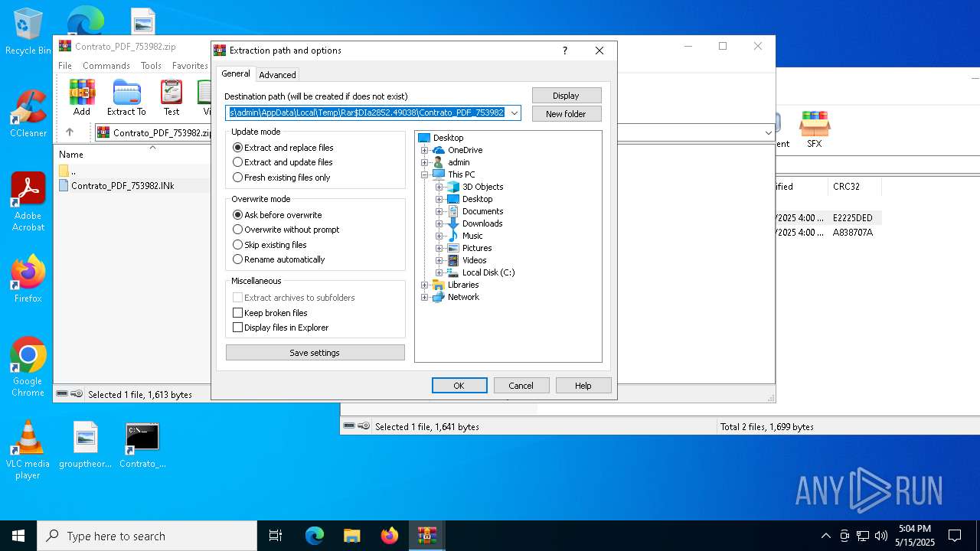The width and height of the screenshot is (980, 551).
Task: Open Recycle Bin desktop icon
Action: coord(28,32)
